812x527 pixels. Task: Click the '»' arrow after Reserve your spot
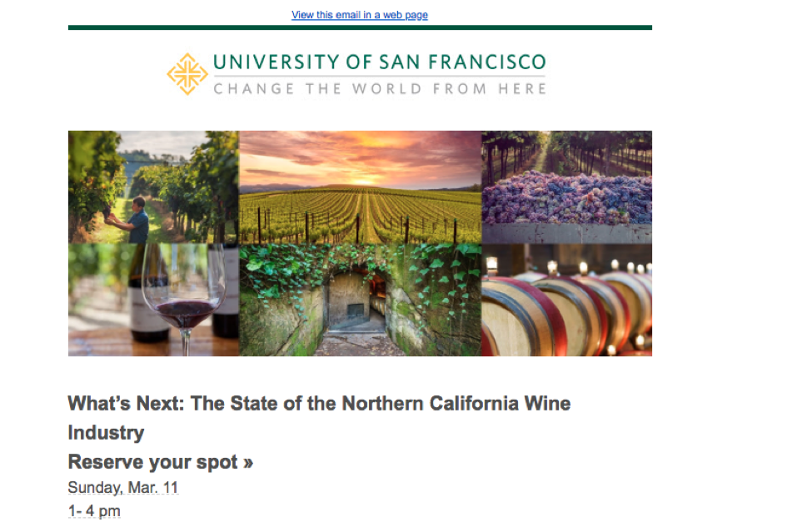point(248,463)
